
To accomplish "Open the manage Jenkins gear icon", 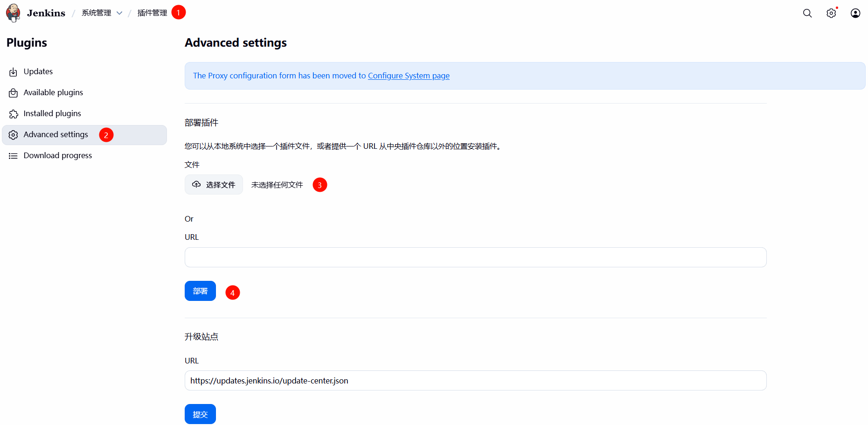I will point(831,14).
